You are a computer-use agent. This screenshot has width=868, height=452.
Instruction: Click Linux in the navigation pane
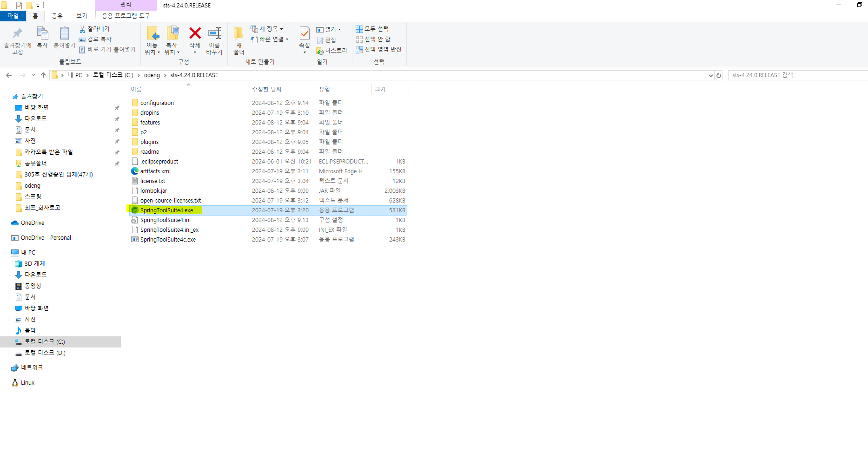(27, 383)
